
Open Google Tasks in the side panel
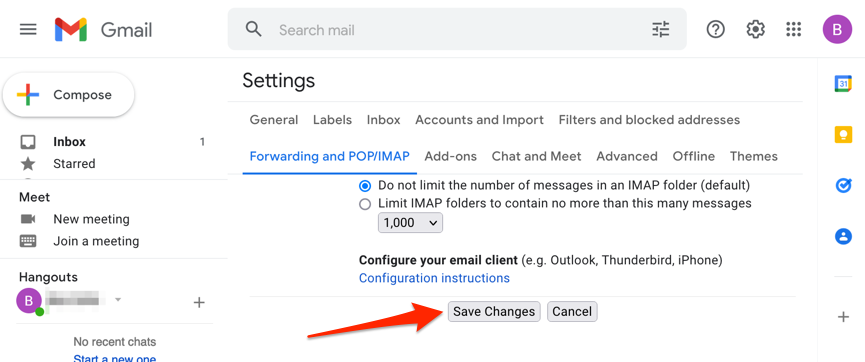tap(843, 186)
